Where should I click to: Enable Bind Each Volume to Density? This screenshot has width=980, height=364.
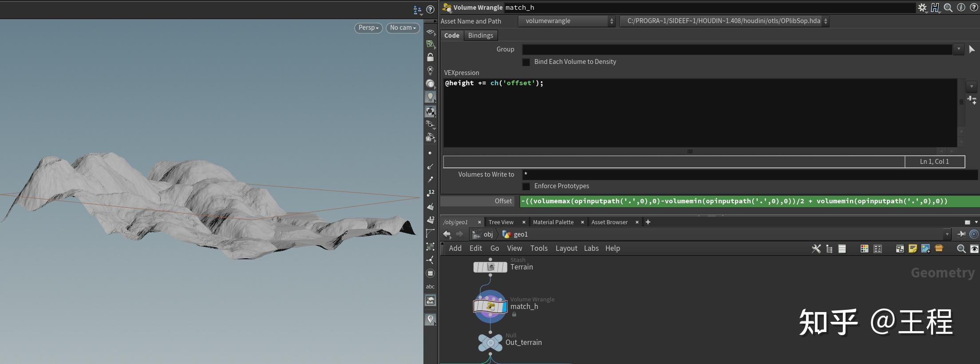tap(526, 62)
